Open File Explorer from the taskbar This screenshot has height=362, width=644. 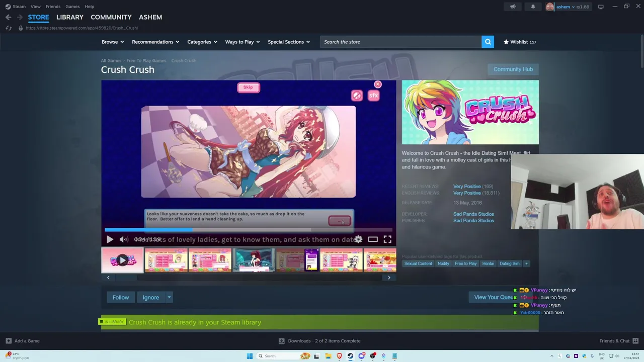tap(328, 356)
